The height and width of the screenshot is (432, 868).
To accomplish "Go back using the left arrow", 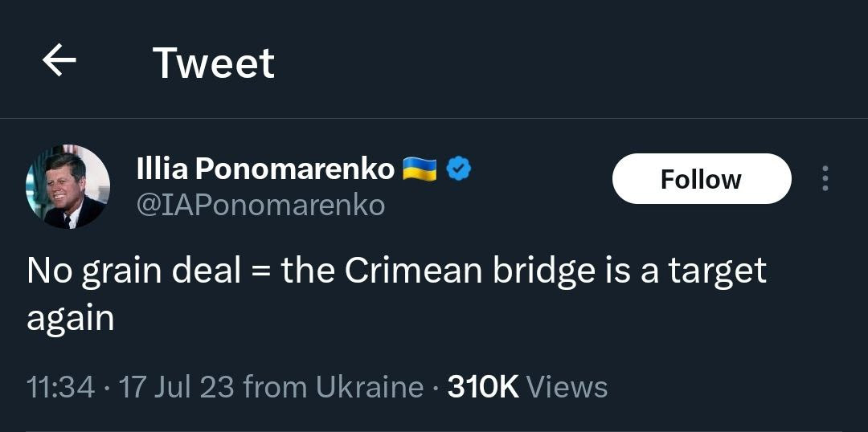I will [x=59, y=60].
